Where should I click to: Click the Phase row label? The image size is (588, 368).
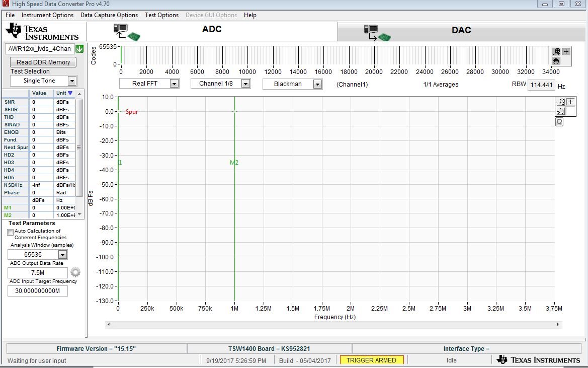pos(12,192)
